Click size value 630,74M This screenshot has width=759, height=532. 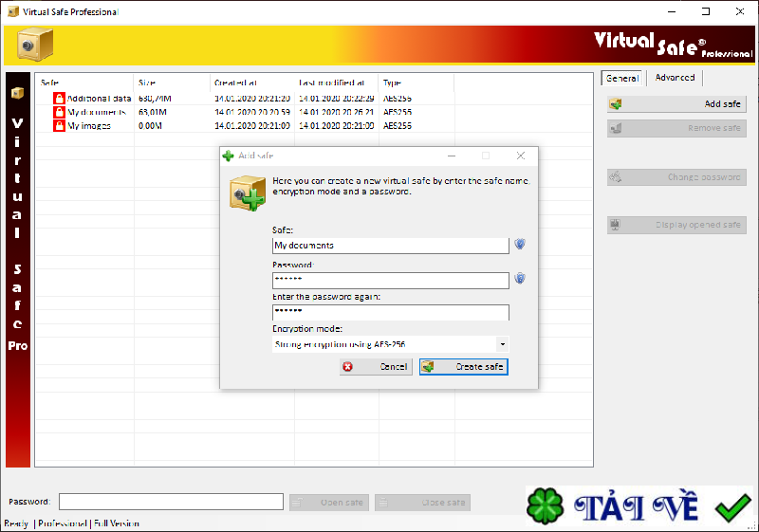pyautogui.click(x=155, y=99)
